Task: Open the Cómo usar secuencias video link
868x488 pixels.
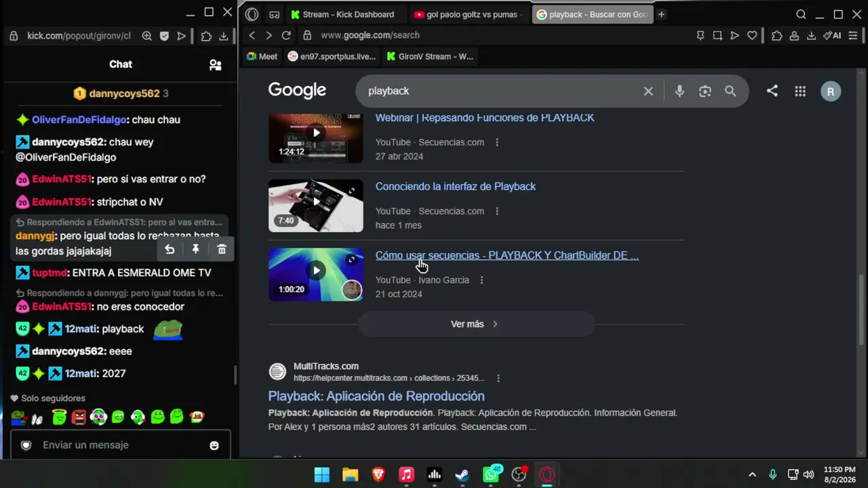Action: [x=507, y=256]
